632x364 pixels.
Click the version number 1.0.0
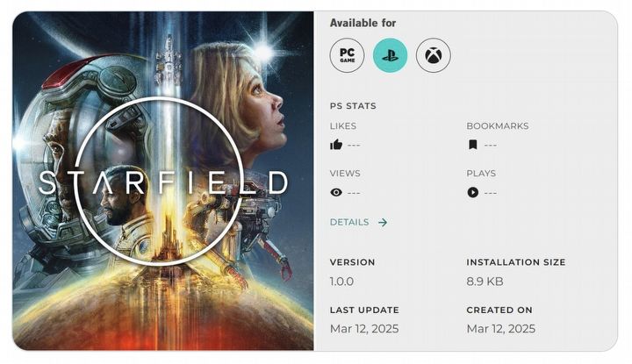[344, 282]
